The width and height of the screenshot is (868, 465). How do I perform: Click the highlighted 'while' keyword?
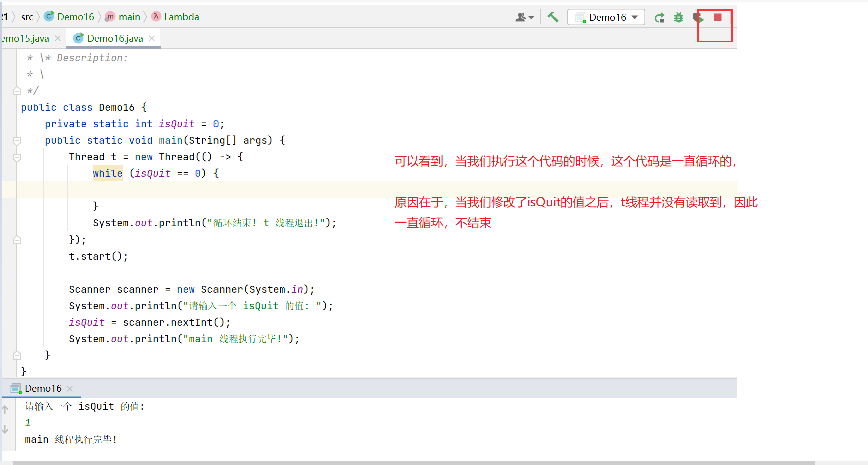pyautogui.click(x=107, y=173)
